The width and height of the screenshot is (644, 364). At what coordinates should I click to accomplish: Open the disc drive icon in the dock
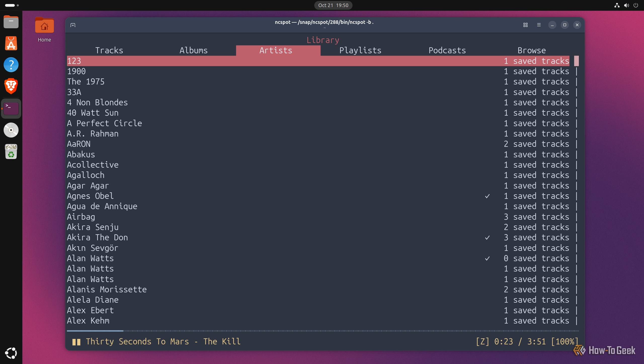11,130
